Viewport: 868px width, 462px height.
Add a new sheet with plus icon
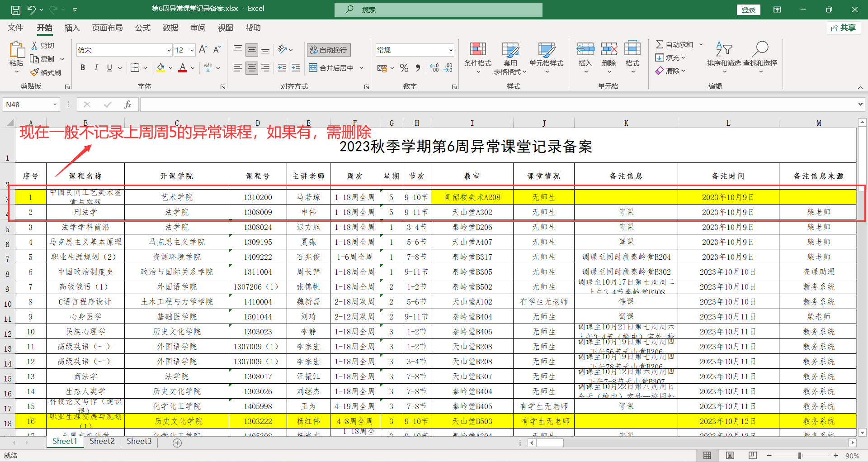(x=177, y=443)
